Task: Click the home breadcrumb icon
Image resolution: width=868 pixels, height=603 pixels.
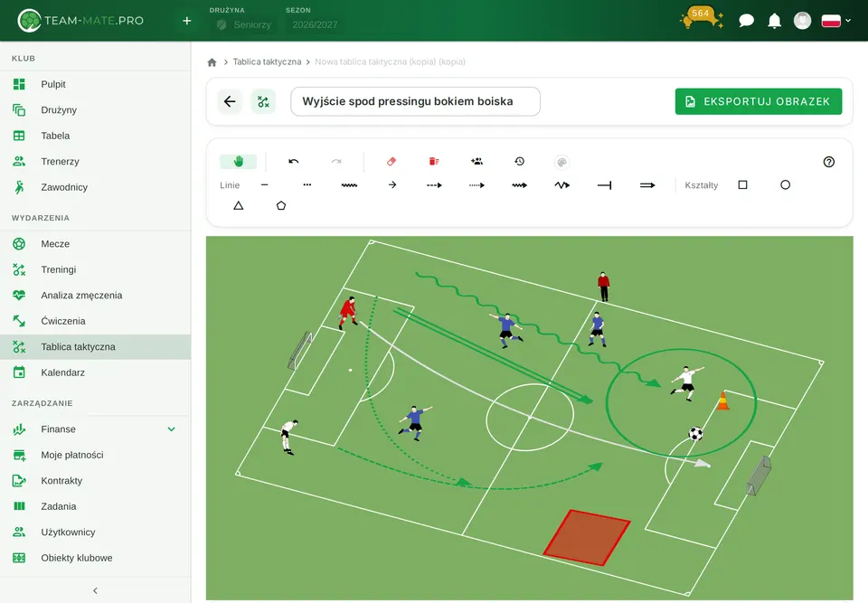Action: pos(212,62)
